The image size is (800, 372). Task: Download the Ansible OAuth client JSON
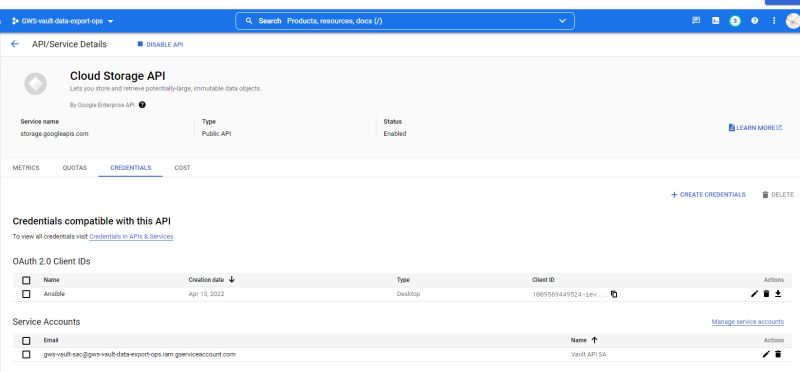coord(778,294)
